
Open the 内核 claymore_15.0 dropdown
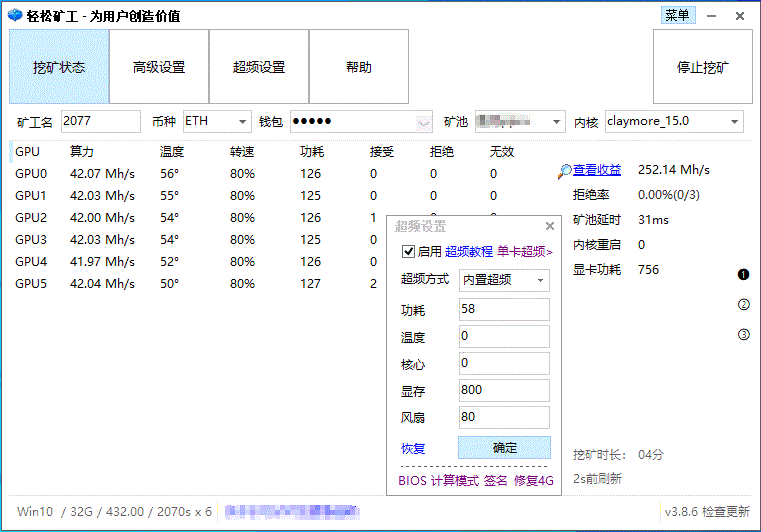674,121
